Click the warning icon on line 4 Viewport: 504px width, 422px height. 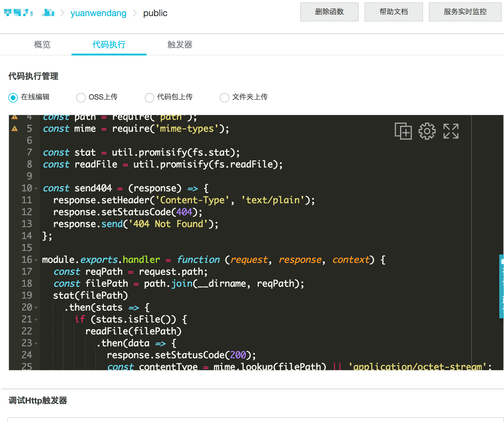[15, 117]
